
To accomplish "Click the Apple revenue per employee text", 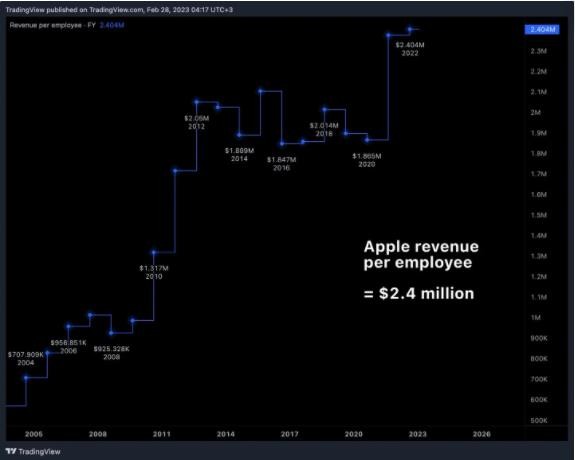I will point(421,255).
